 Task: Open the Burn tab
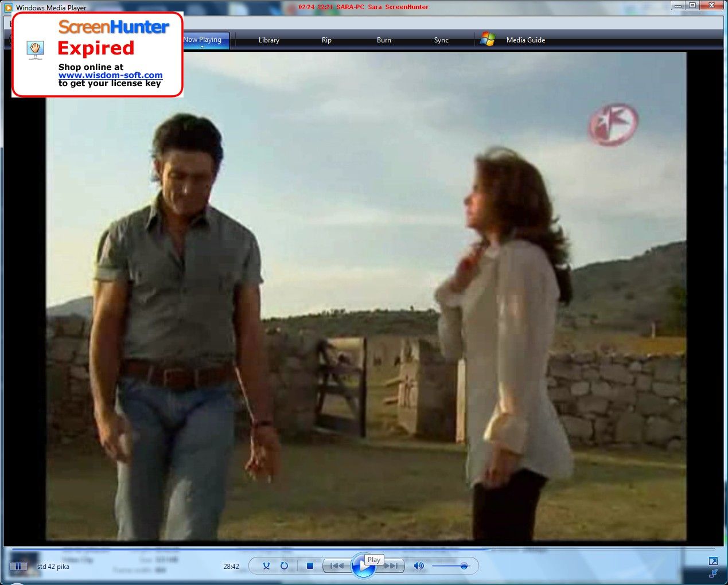(384, 40)
